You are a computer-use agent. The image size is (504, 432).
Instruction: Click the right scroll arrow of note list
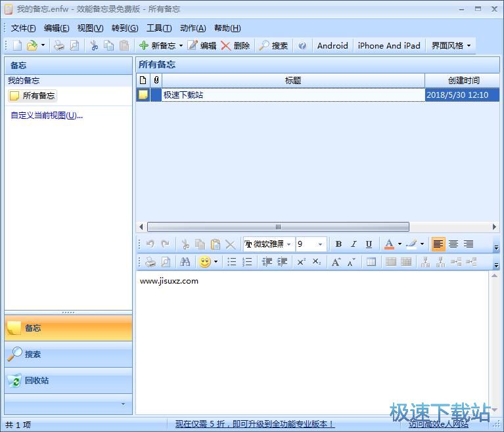coord(494,227)
